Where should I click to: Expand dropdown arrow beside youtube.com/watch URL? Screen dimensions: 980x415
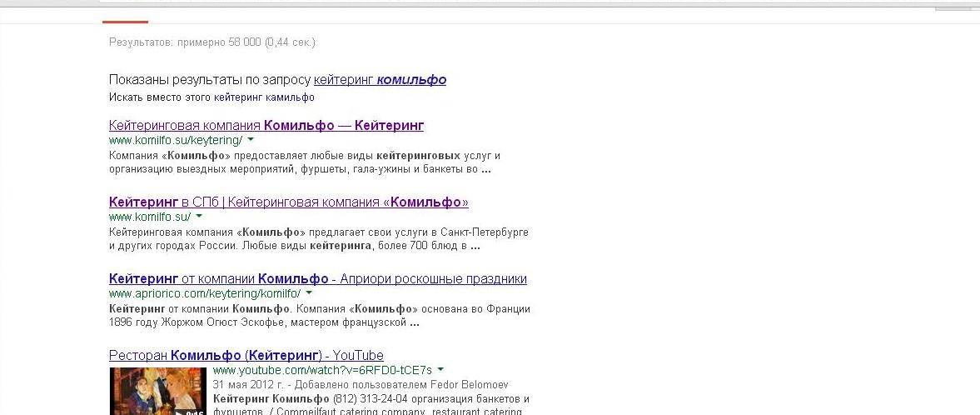pyautogui.click(x=440, y=370)
